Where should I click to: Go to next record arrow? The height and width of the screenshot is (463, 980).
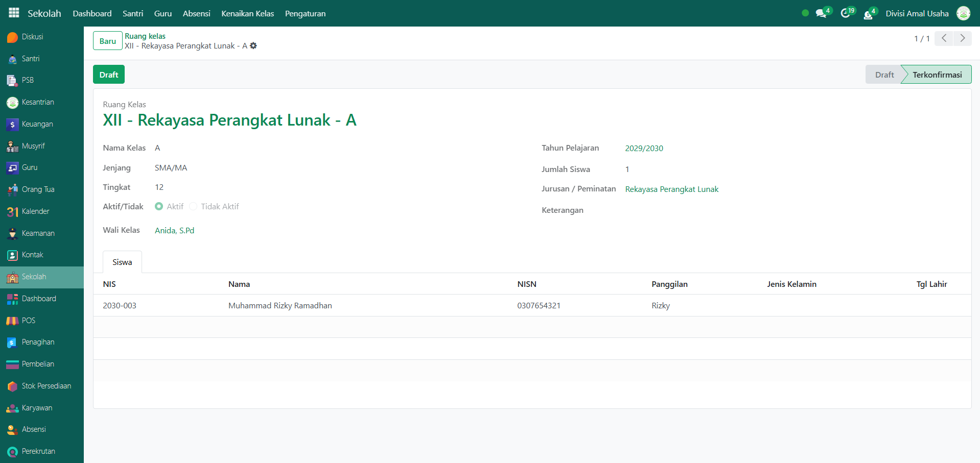tap(963, 38)
